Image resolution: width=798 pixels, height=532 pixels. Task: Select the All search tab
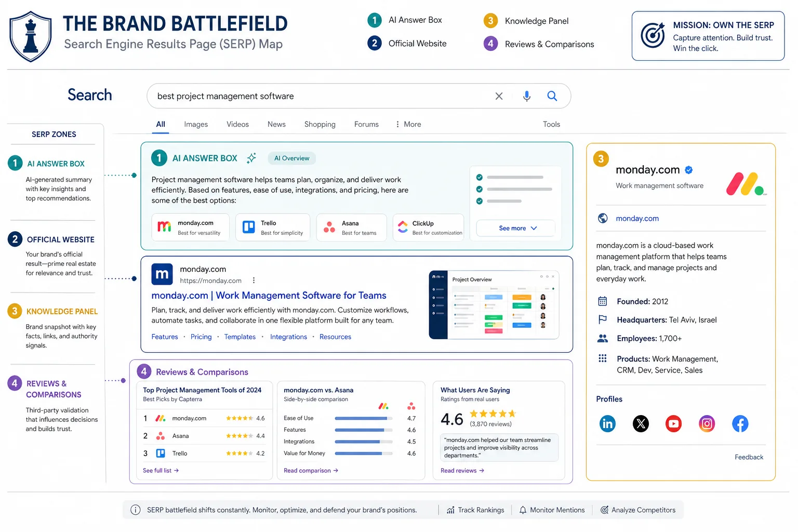pos(161,124)
